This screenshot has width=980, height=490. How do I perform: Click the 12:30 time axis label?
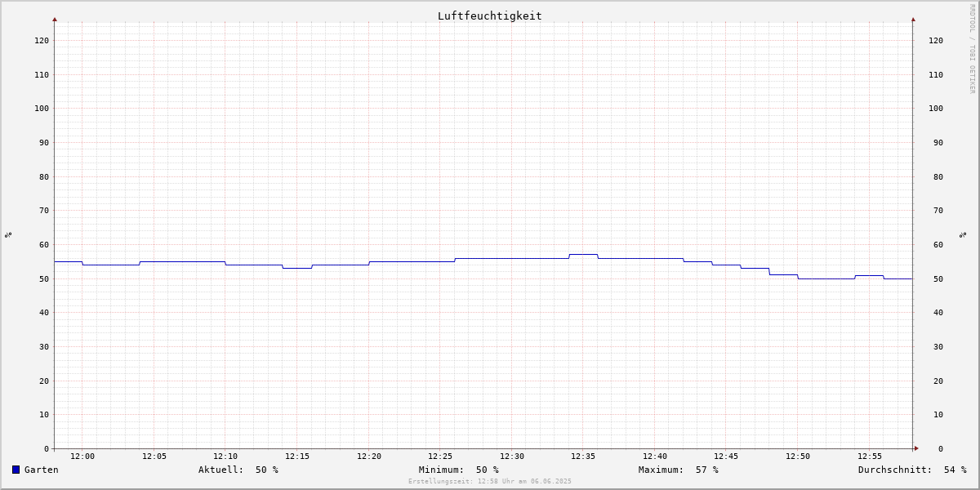pos(512,457)
